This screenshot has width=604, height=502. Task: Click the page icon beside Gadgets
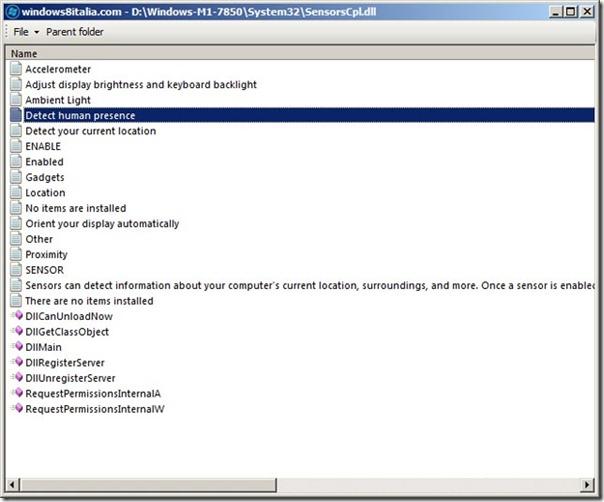click(x=16, y=177)
